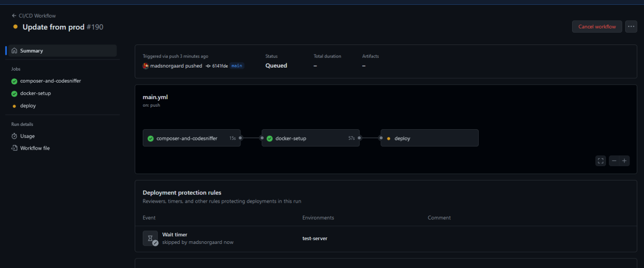The width and height of the screenshot is (644, 268).
Task: Click green check icon of sidebar docker-setup
Action: click(x=14, y=93)
